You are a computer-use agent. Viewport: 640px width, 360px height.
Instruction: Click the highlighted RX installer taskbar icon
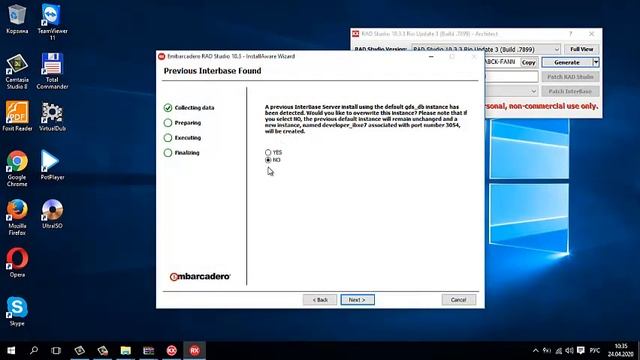pos(195,350)
